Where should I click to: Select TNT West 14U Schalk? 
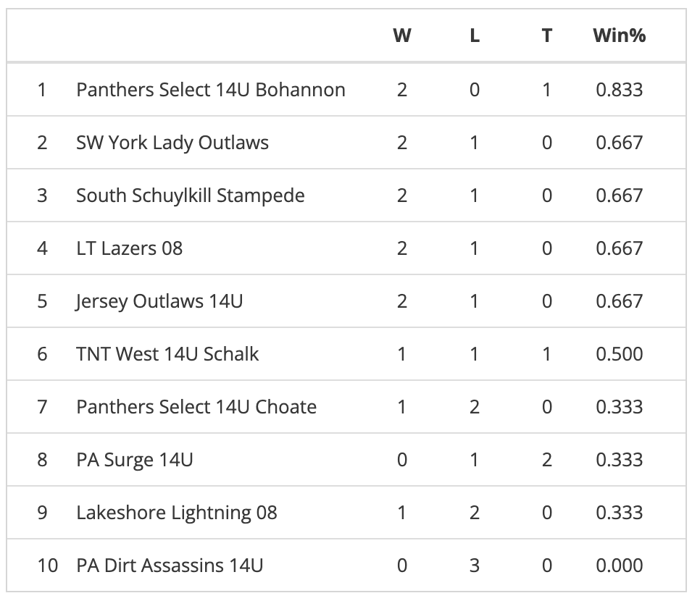167,354
